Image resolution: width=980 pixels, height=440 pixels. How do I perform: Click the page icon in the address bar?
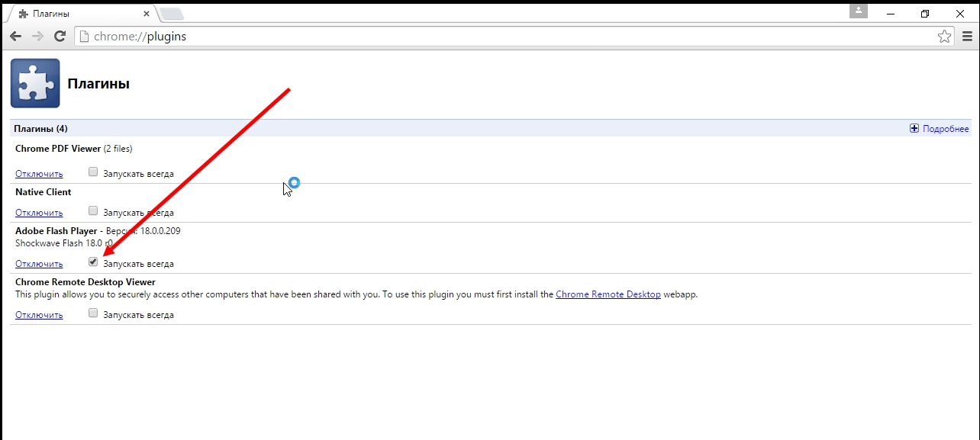(84, 36)
